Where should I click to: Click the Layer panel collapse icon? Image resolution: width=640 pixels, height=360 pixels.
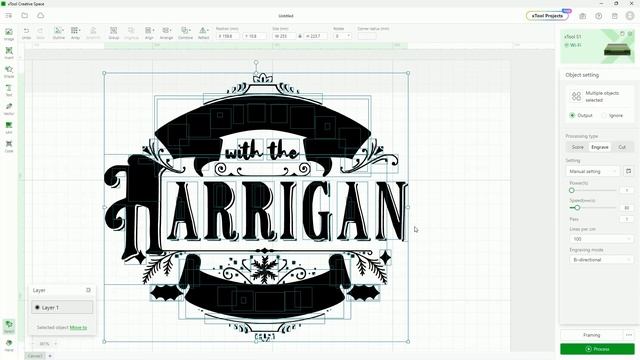coord(88,290)
